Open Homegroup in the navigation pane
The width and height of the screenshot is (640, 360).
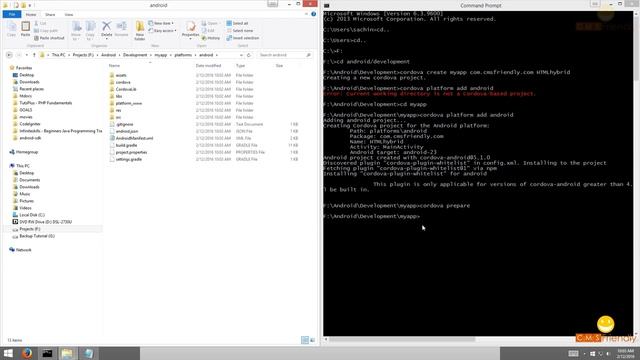click(x=27, y=152)
